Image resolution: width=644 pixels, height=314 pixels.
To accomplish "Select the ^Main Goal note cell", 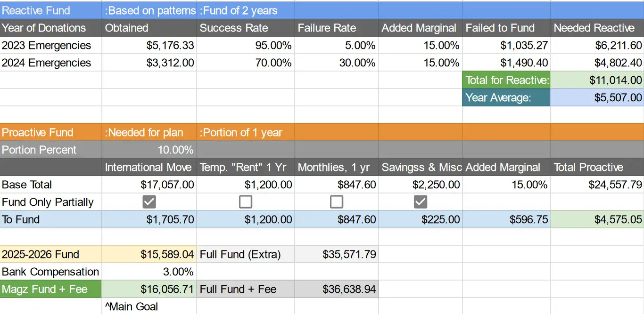I will 149,306.
